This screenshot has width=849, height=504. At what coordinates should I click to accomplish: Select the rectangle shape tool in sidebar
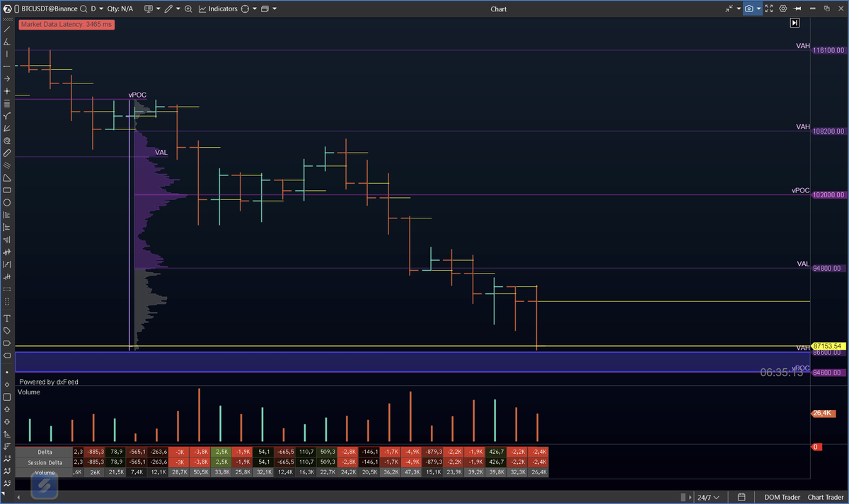[x=7, y=190]
